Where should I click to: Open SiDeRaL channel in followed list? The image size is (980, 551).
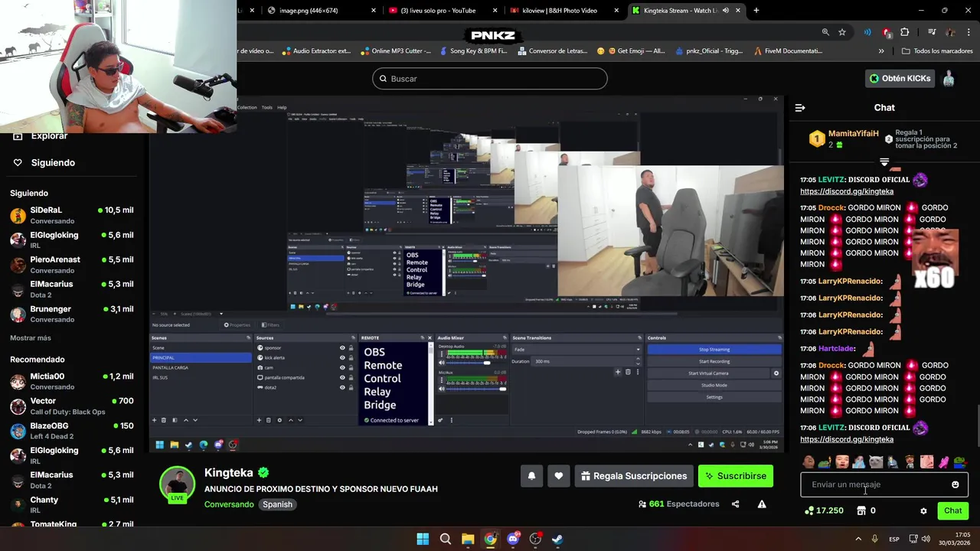point(71,214)
